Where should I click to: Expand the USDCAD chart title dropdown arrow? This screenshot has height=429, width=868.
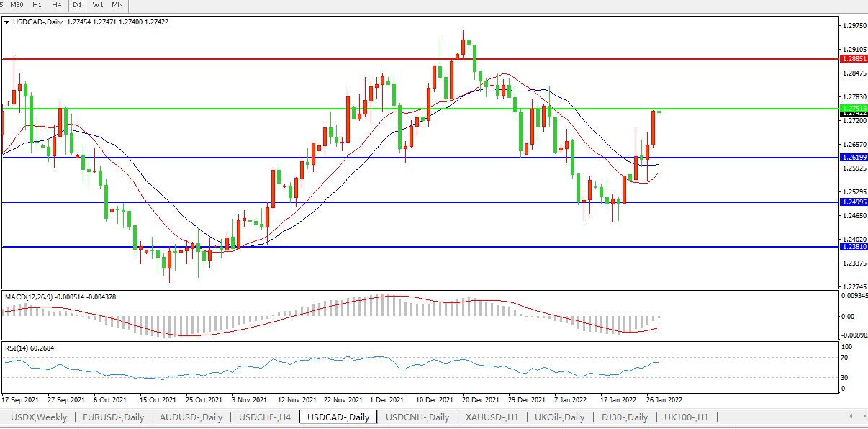[7, 22]
